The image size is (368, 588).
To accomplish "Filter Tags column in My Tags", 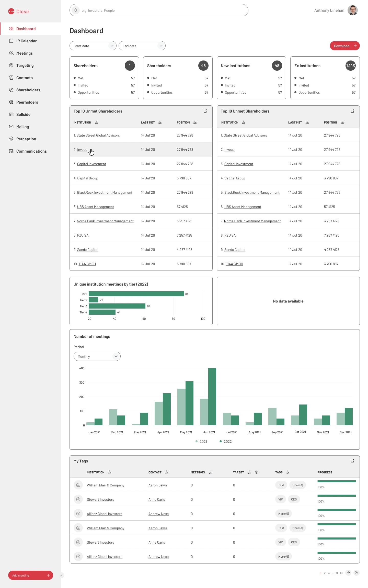I will pos(288,472).
